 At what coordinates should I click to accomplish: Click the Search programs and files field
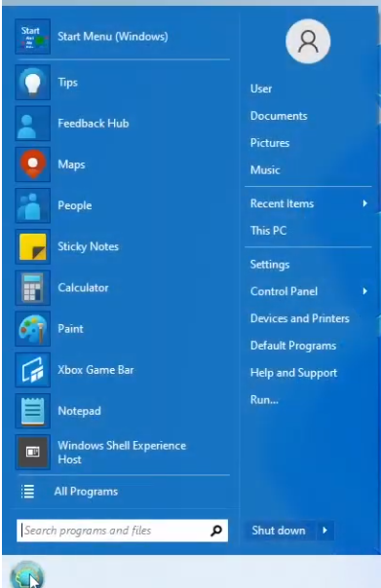click(x=123, y=531)
